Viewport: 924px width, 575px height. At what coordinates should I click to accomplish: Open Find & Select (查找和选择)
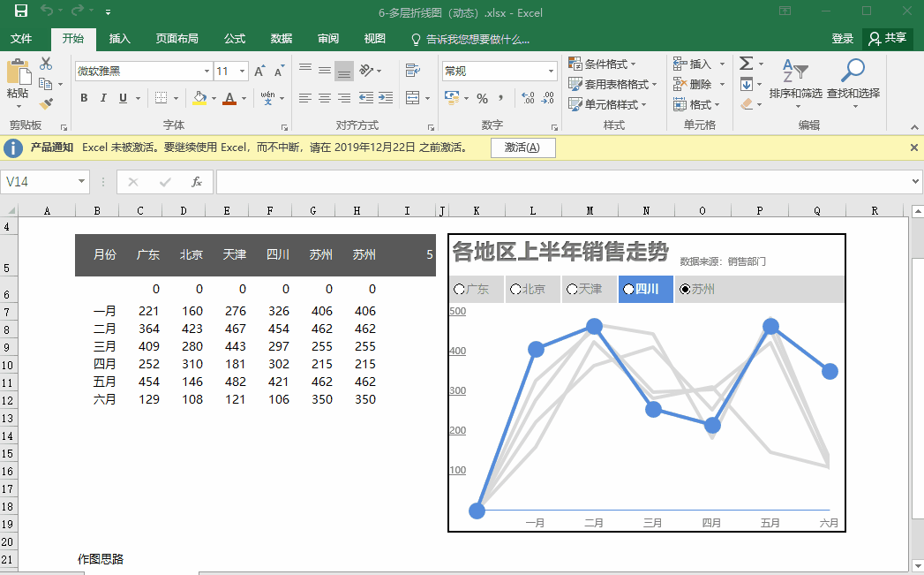click(x=853, y=79)
